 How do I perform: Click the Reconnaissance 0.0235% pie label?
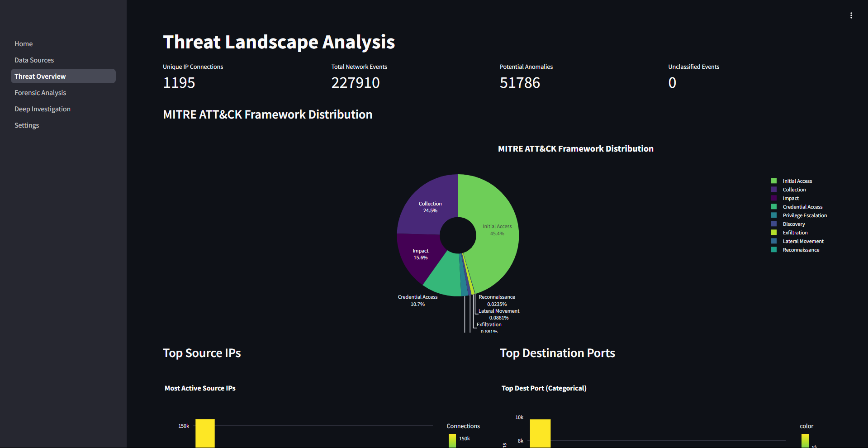tap(497, 300)
